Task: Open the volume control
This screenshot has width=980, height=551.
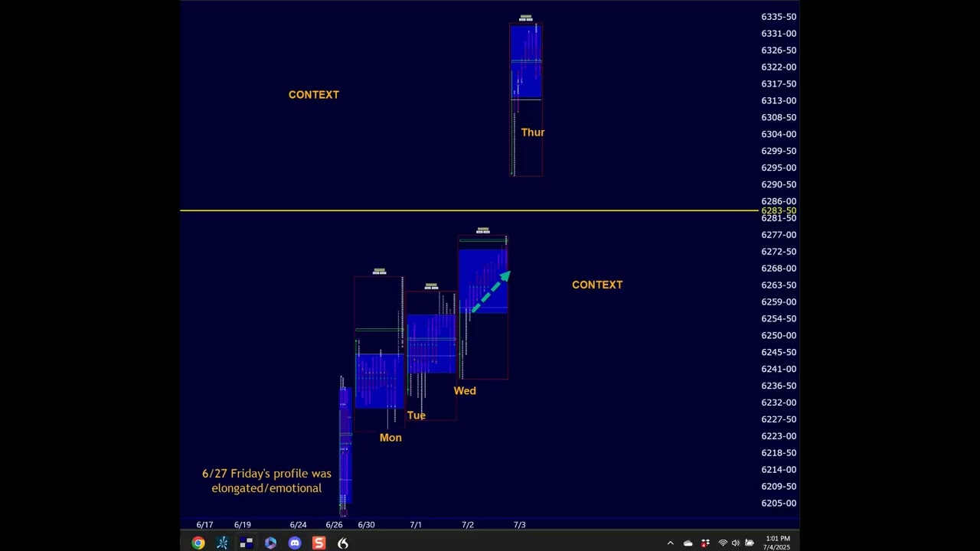Action: point(736,543)
